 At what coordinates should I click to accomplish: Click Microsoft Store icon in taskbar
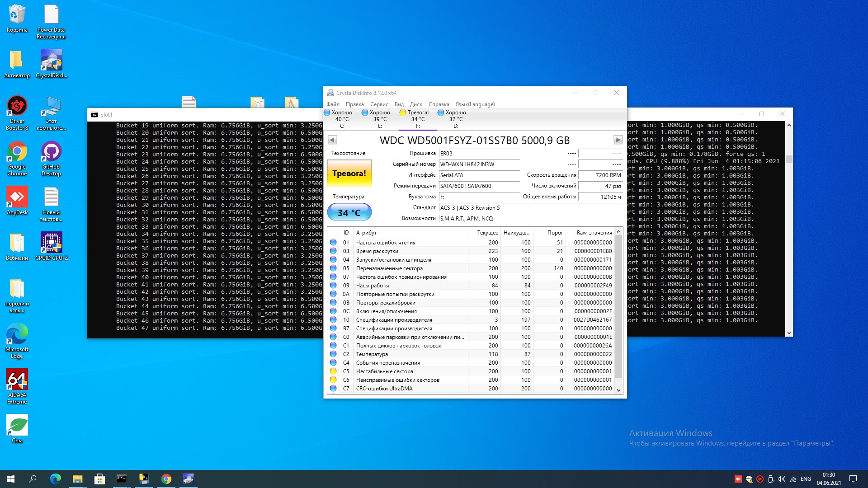pyautogui.click(x=99, y=479)
